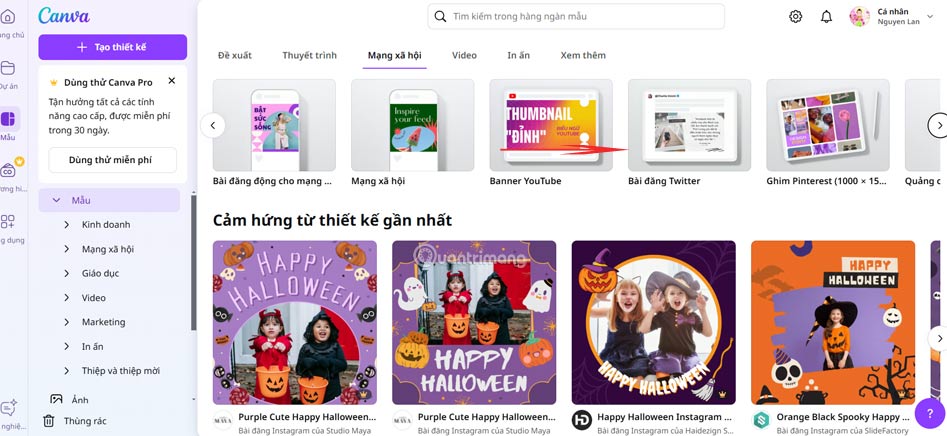Open the settings gear icon
Screen dimensions: 947x436
795,17
